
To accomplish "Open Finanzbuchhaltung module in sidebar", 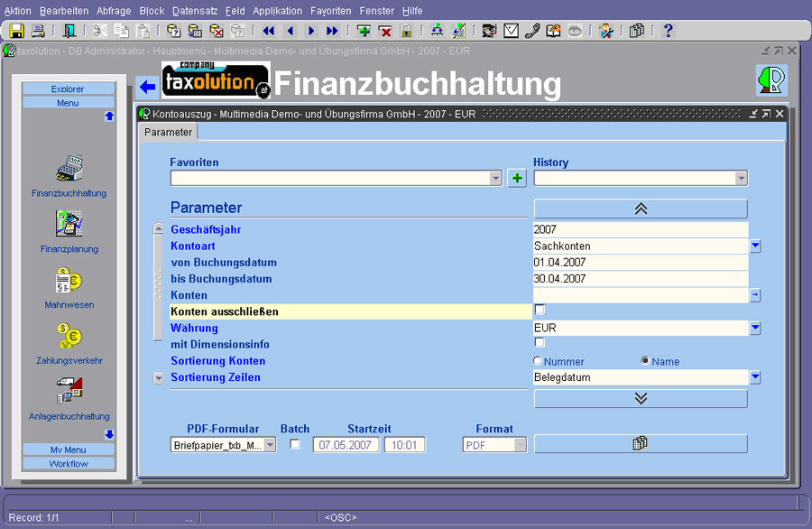I will [x=69, y=176].
